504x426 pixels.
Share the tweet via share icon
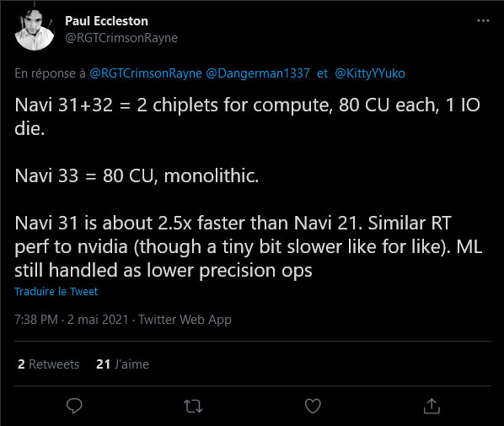point(432,406)
